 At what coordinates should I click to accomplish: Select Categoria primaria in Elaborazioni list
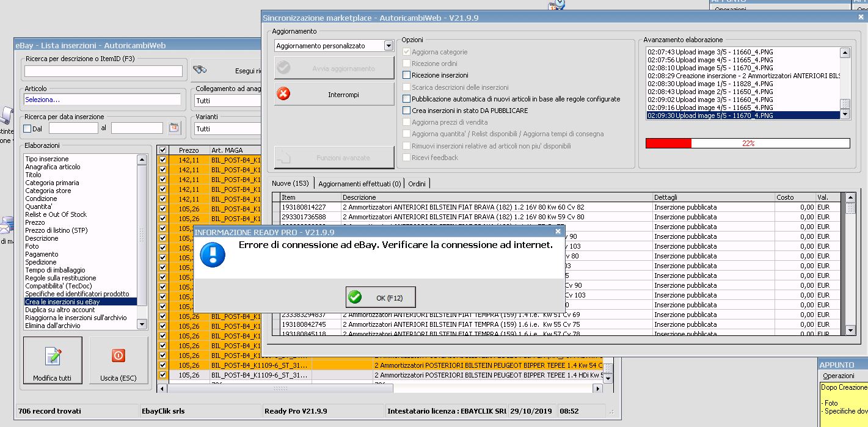click(52, 183)
